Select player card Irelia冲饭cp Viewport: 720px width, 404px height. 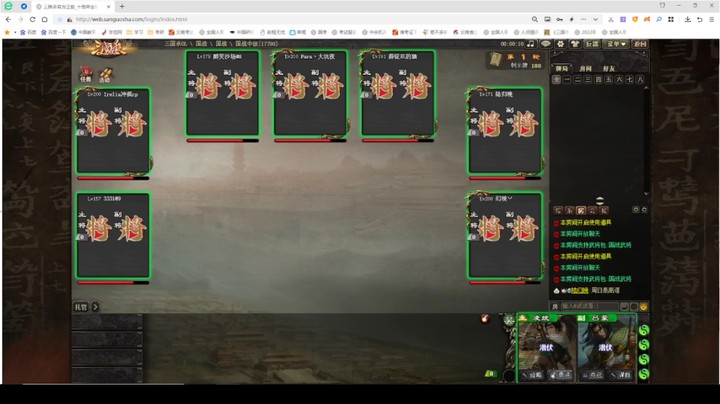[113, 130]
